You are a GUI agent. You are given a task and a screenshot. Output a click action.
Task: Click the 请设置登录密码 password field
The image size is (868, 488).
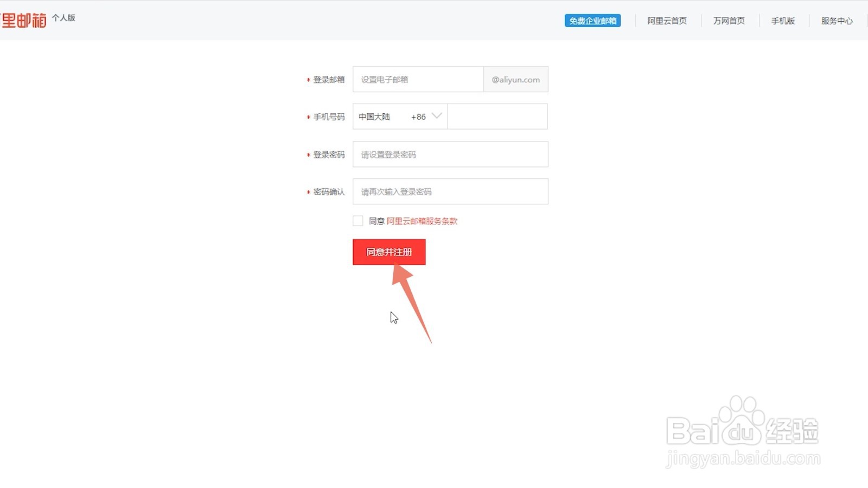pos(450,155)
